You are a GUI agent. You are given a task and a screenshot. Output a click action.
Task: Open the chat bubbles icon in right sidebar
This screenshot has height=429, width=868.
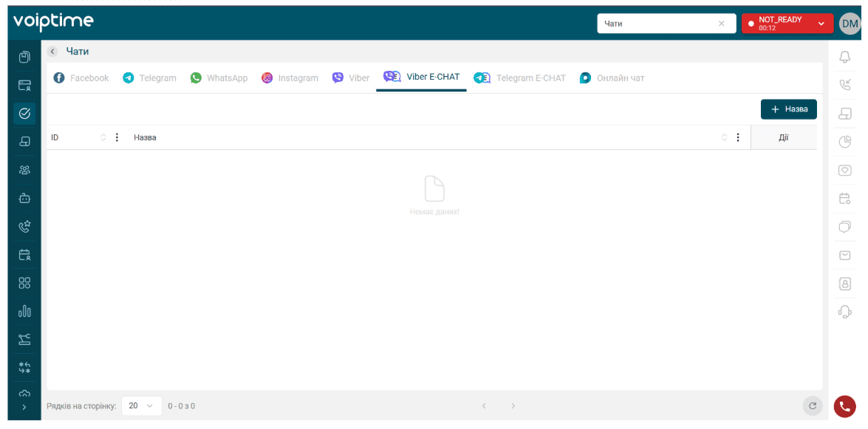click(x=845, y=227)
